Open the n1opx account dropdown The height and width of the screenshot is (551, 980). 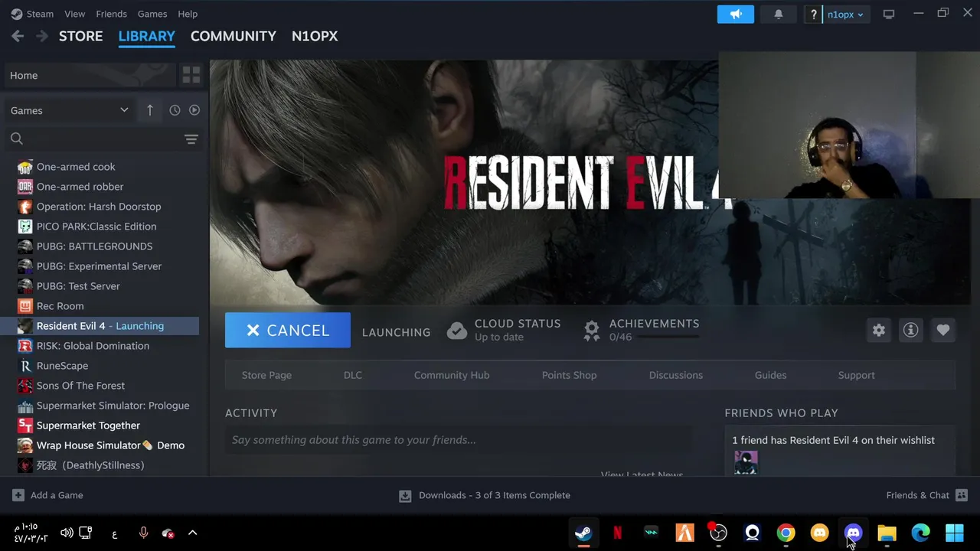(845, 14)
